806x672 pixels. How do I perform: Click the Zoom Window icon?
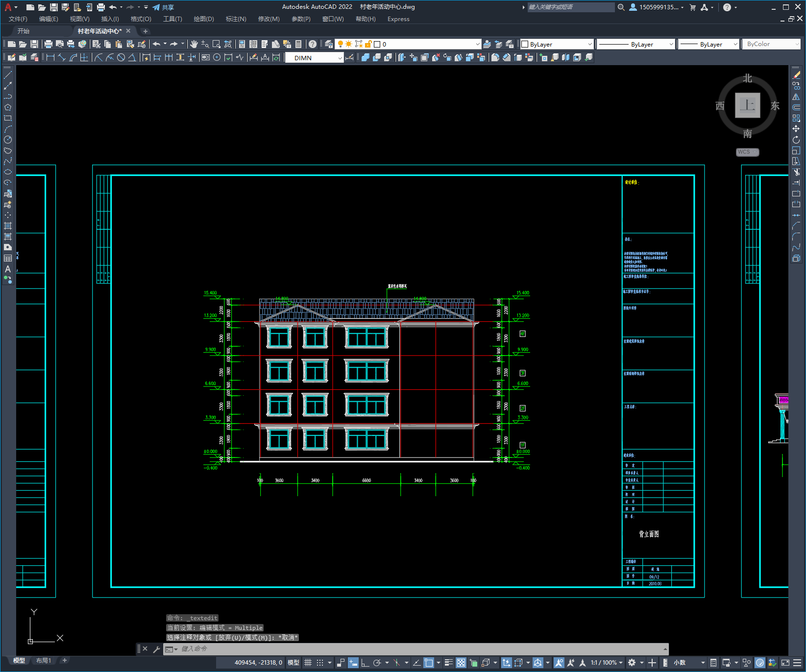click(x=216, y=44)
